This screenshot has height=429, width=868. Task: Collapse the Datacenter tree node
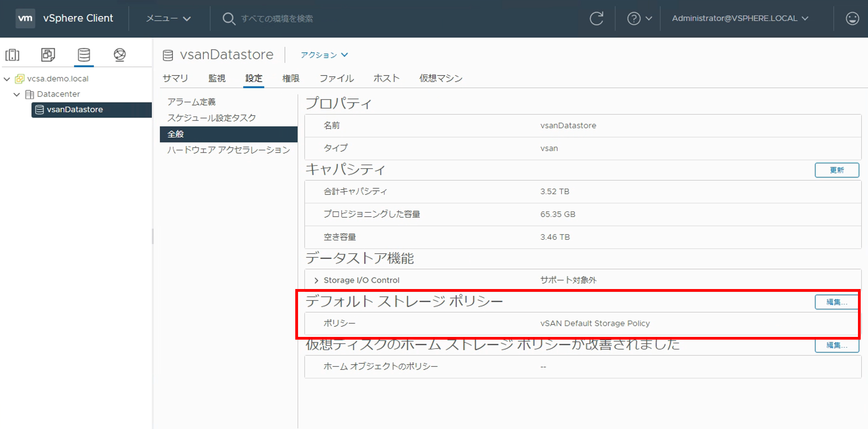point(17,94)
